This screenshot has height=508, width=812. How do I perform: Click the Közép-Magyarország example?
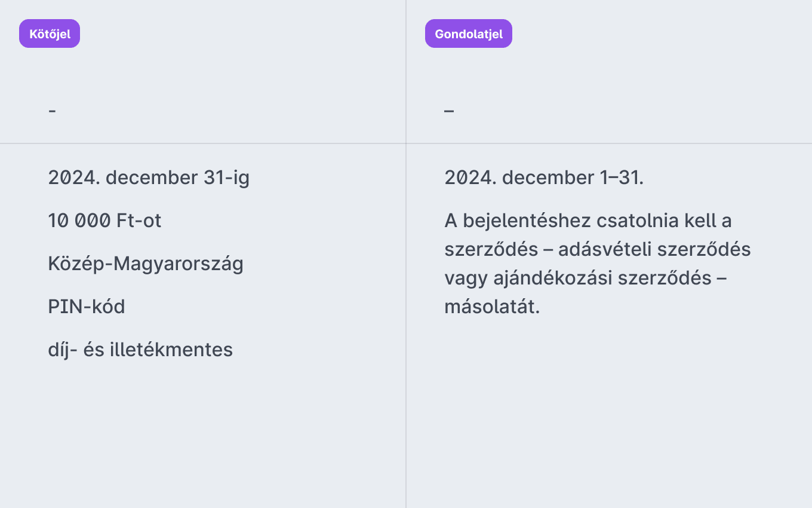tap(146, 264)
